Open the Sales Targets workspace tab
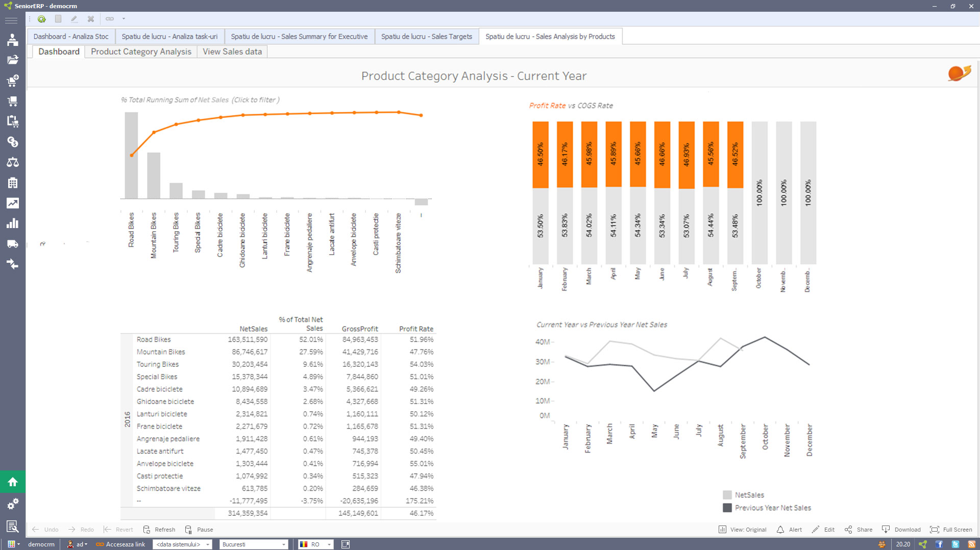Viewport: 980px width, 550px height. 426,37
